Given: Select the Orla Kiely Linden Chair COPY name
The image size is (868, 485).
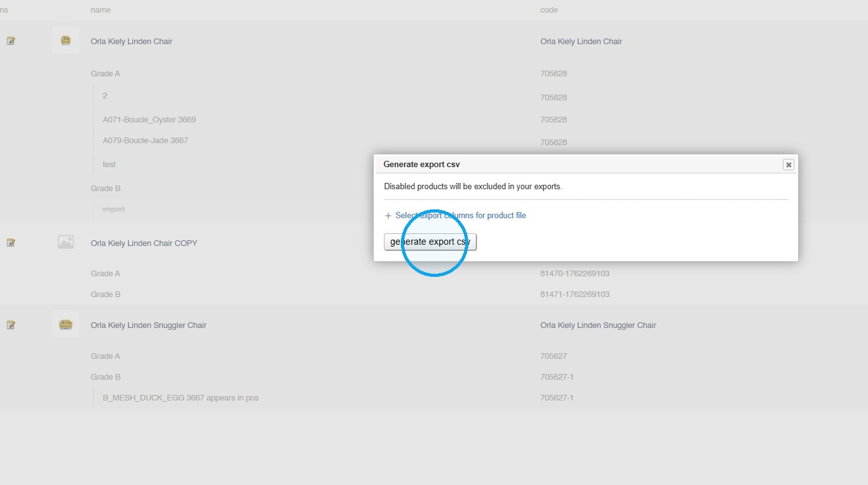Looking at the screenshot, I should (144, 243).
